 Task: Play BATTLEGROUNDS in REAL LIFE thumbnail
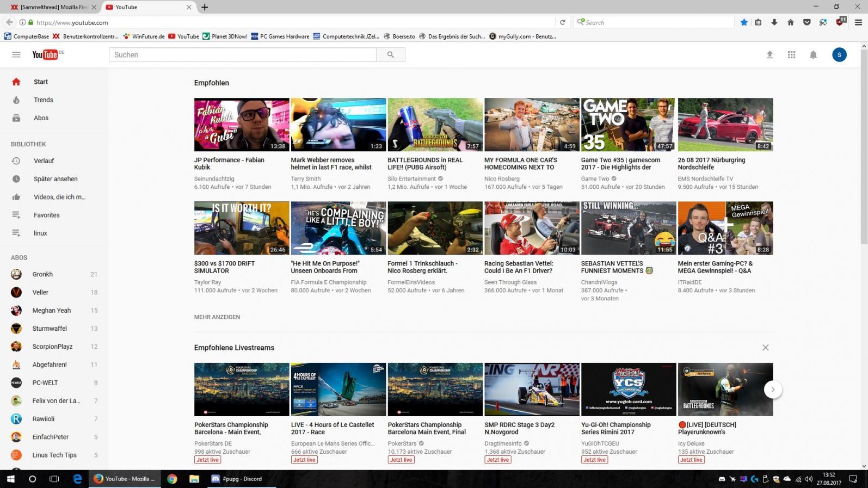(x=435, y=125)
